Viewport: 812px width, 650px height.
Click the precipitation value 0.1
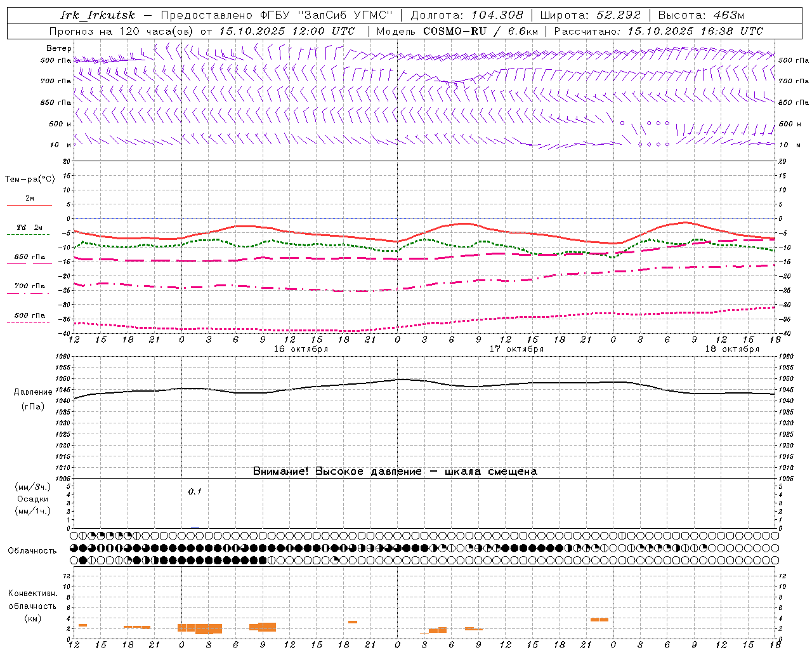(195, 491)
